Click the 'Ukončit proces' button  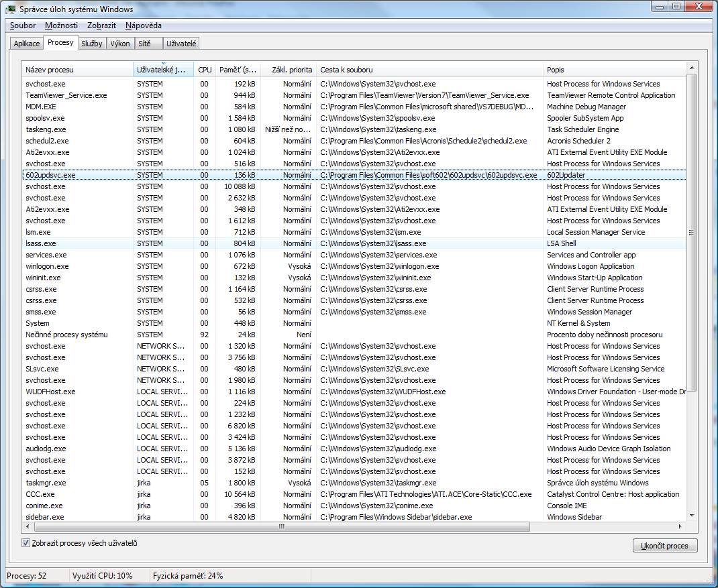(x=665, y=546)
